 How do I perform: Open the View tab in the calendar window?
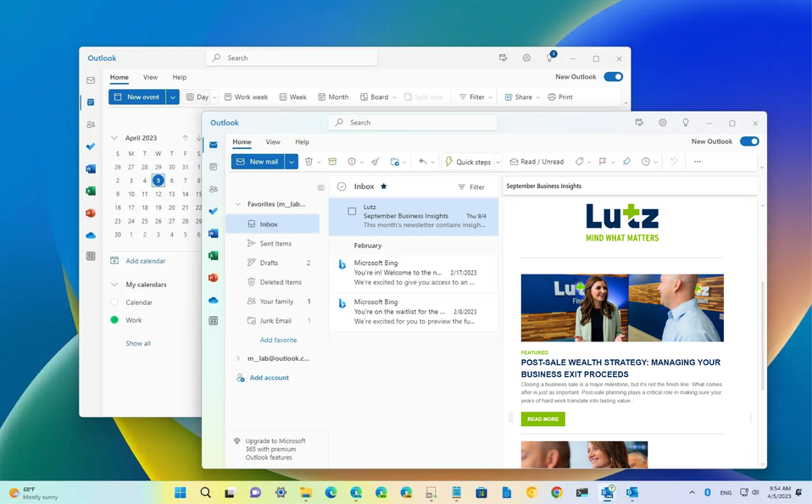(x=150, y=77)
